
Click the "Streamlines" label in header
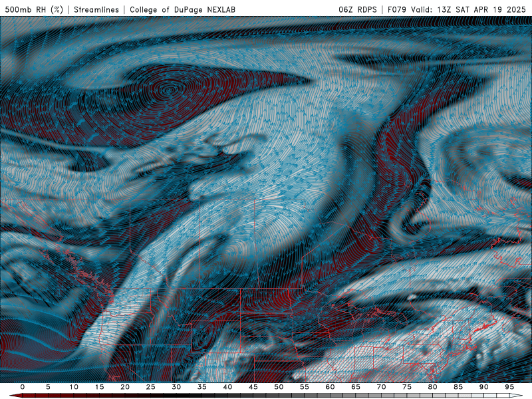pos(96,9)
